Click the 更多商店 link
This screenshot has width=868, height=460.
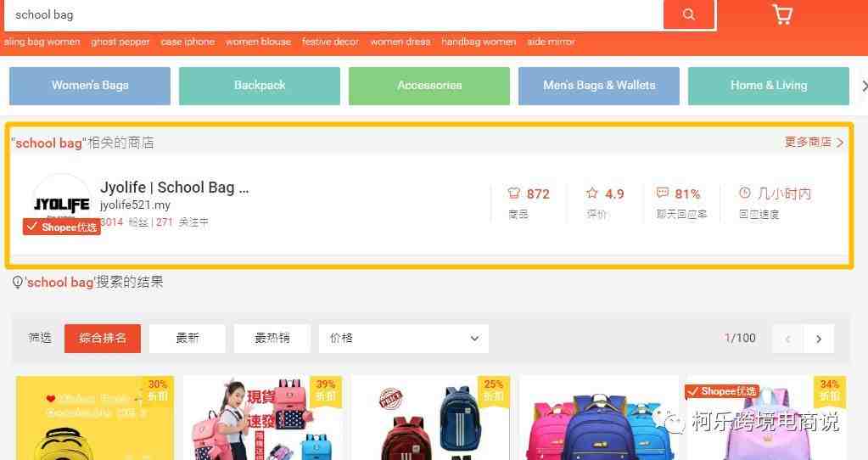click(814, 143)
